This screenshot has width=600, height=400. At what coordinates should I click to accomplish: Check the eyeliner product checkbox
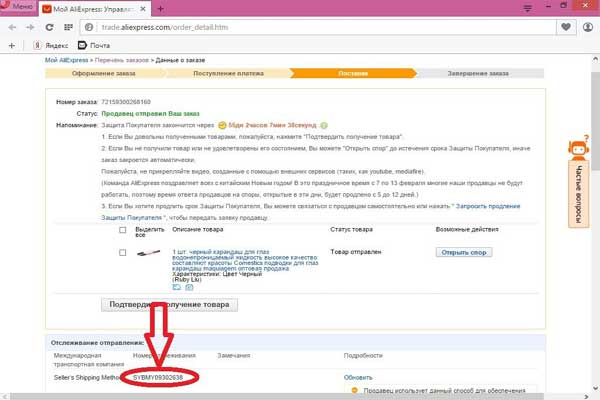122,253
